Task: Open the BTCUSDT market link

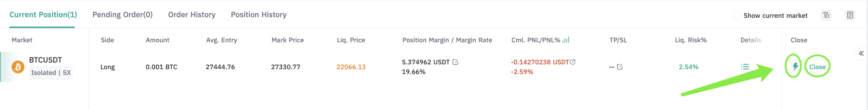Action: (x=45, y=60)
